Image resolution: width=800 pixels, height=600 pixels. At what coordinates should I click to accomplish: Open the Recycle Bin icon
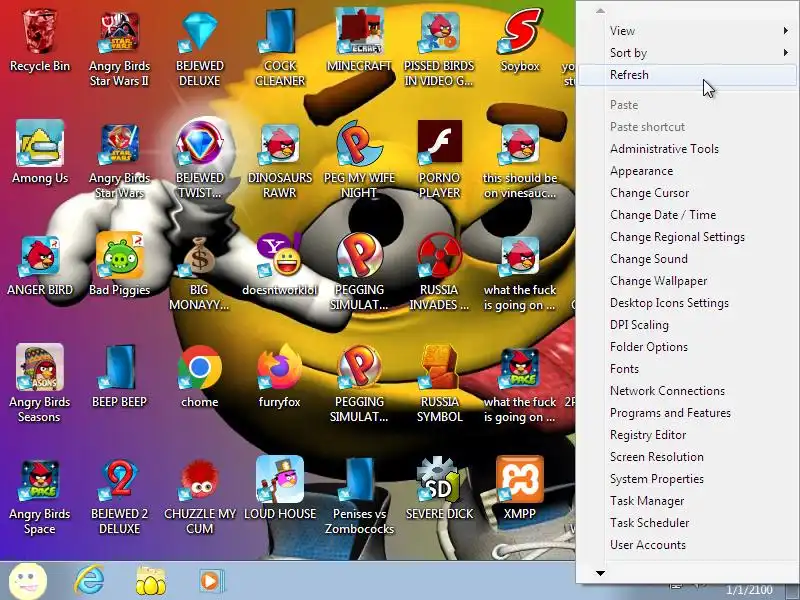[x=40, y=32]
